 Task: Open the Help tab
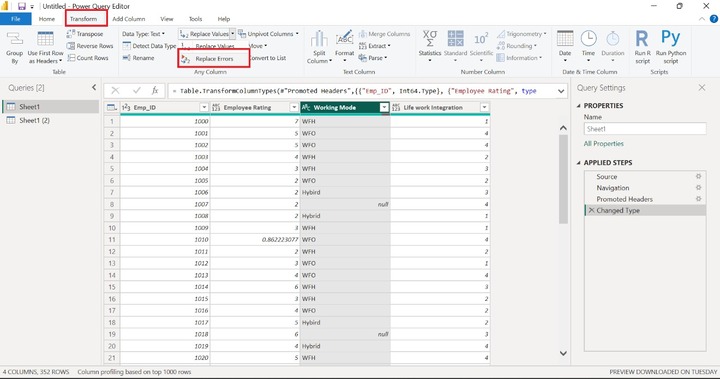tap(224, 19)
